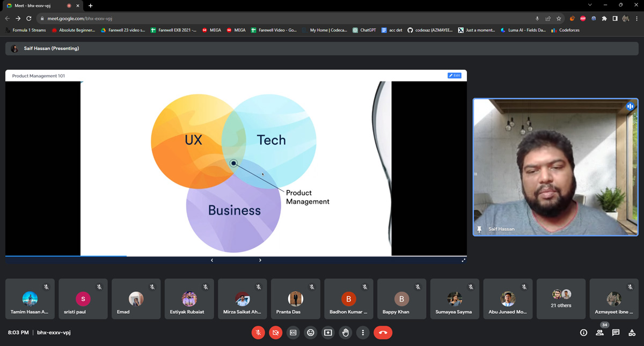Open the three-dot more options menu
Image resolution: width=644 pixels, height=346 pixels.
[363, 333]
